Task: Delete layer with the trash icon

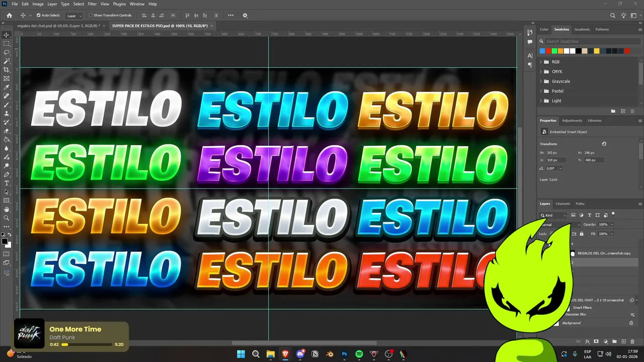Action: click(632, 341)
